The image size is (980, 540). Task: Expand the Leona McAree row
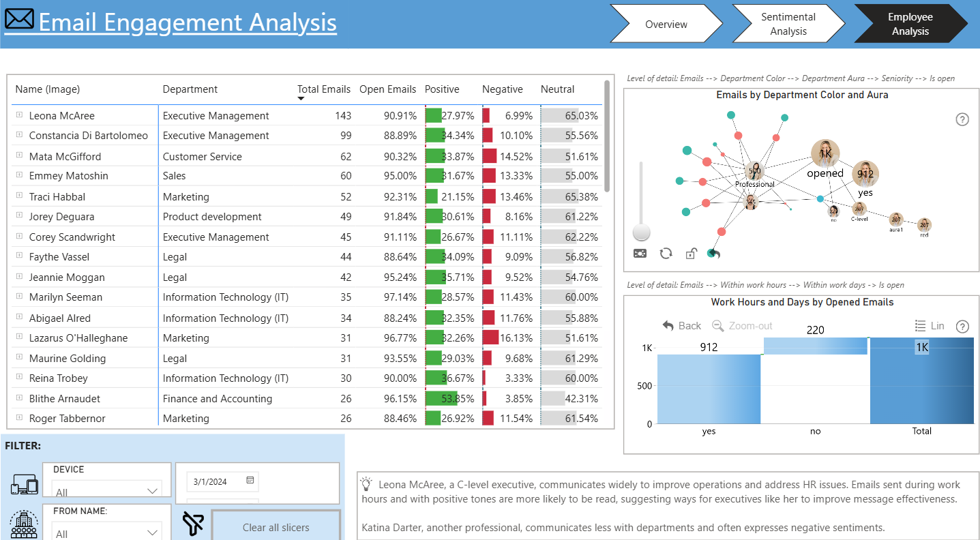pyautogui.click(x=20, y=115)
